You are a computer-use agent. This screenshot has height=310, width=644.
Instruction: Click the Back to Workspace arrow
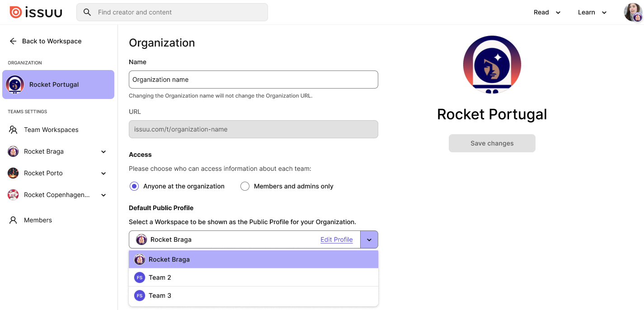pos(13,41)
